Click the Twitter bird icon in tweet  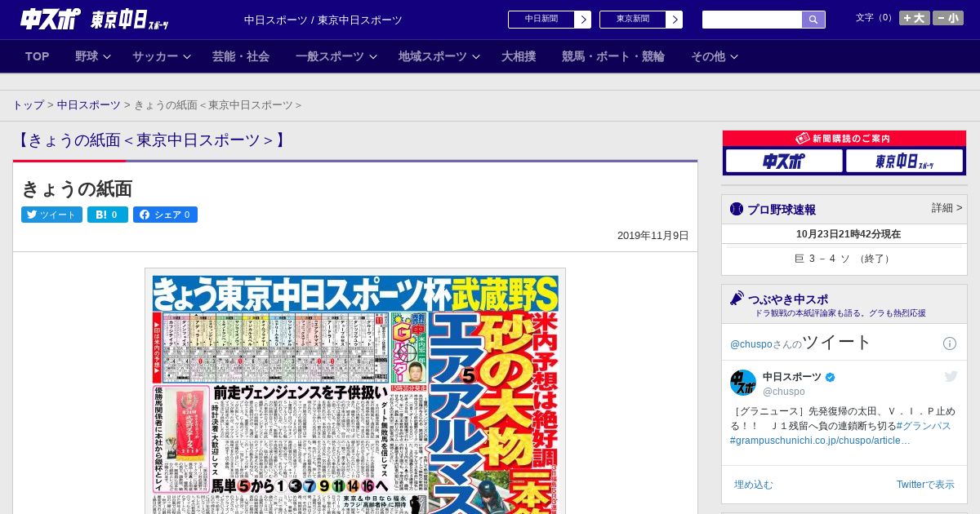pyautogui.click(x=951, y=376)
